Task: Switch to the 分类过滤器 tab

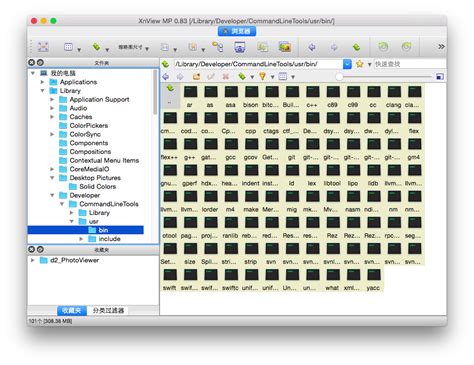Action: pos(108,310)
